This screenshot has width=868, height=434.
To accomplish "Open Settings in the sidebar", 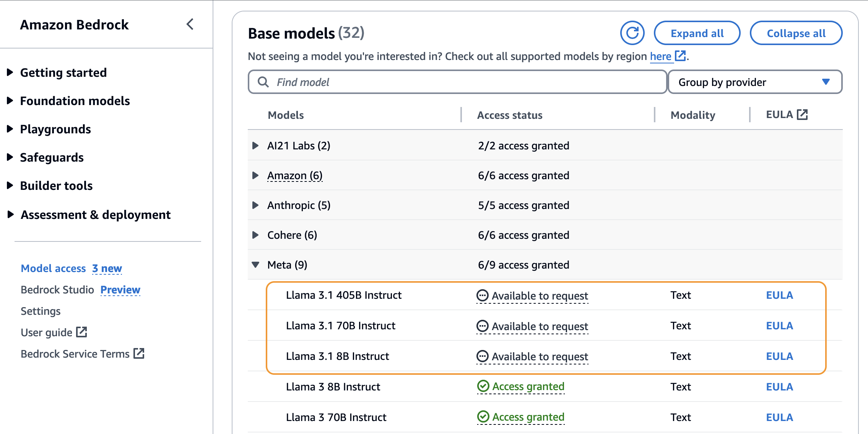I will click(41, 311).
